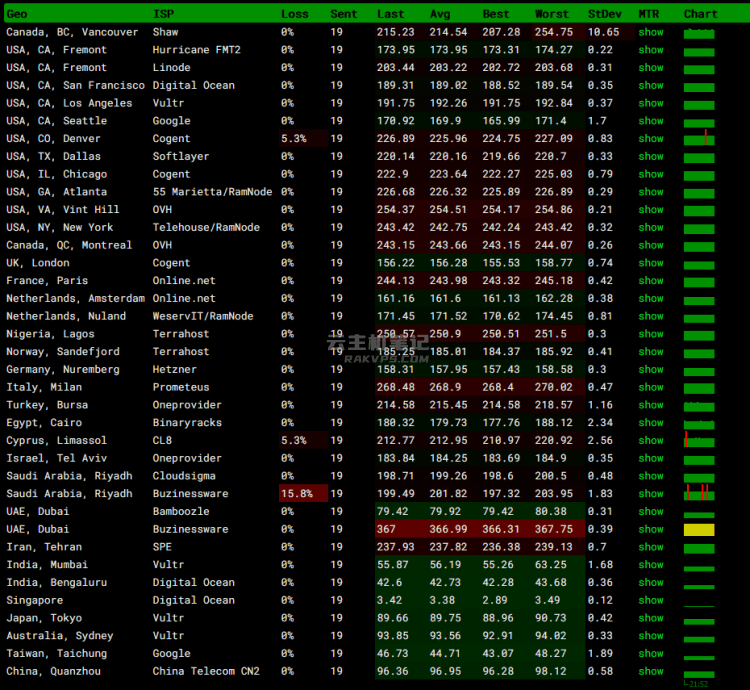750x690 pixels.
Task: Click the chart bar for Limassol CL8
Action: [699, 440]
